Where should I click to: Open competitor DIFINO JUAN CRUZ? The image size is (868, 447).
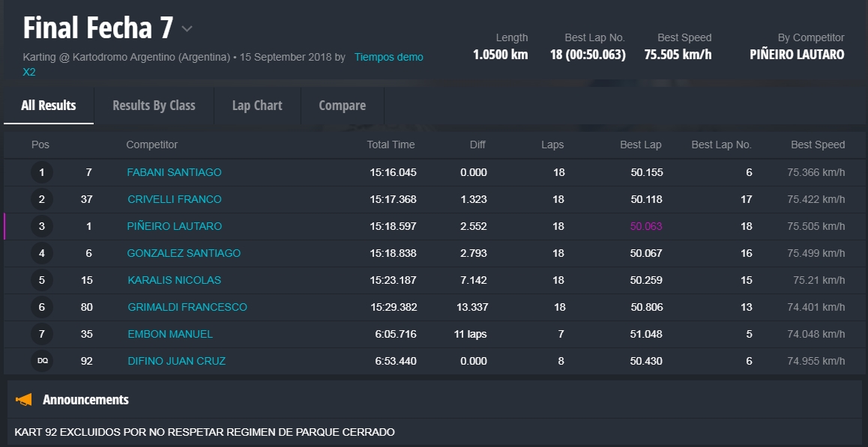tap(176, 361)
